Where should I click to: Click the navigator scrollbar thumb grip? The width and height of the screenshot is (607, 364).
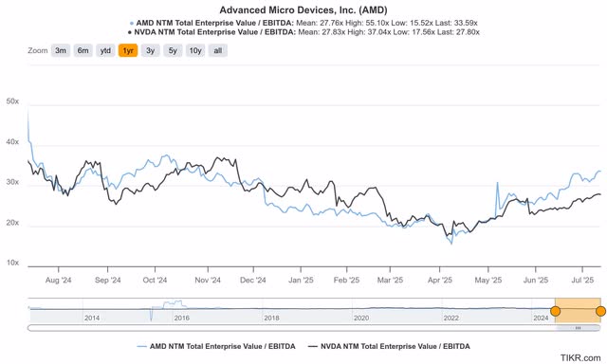click(578, 328)
